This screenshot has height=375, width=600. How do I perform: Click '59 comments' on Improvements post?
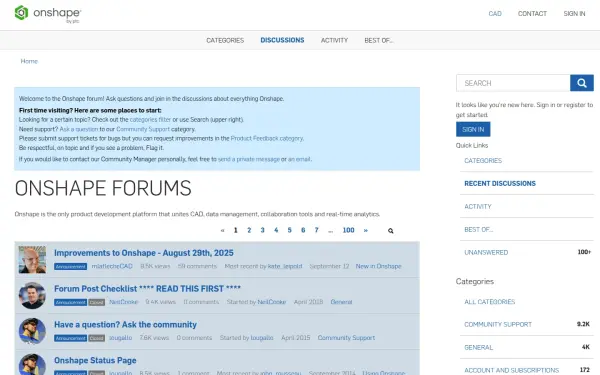[197, 266]
